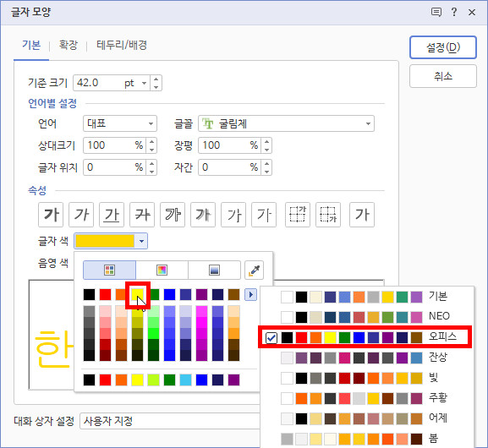The width and height of the screenshot is (488, 448).
Task: Apply underline text attribute button
Action: 112,215
